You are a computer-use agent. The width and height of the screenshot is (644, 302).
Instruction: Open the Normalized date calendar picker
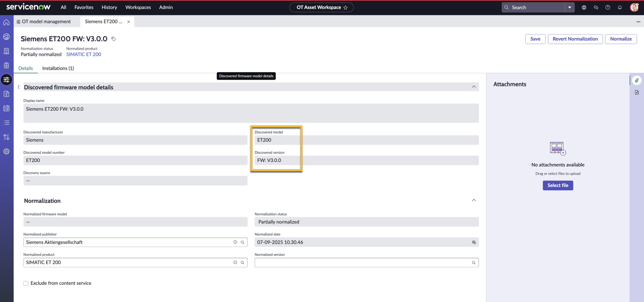click(474, 242)
